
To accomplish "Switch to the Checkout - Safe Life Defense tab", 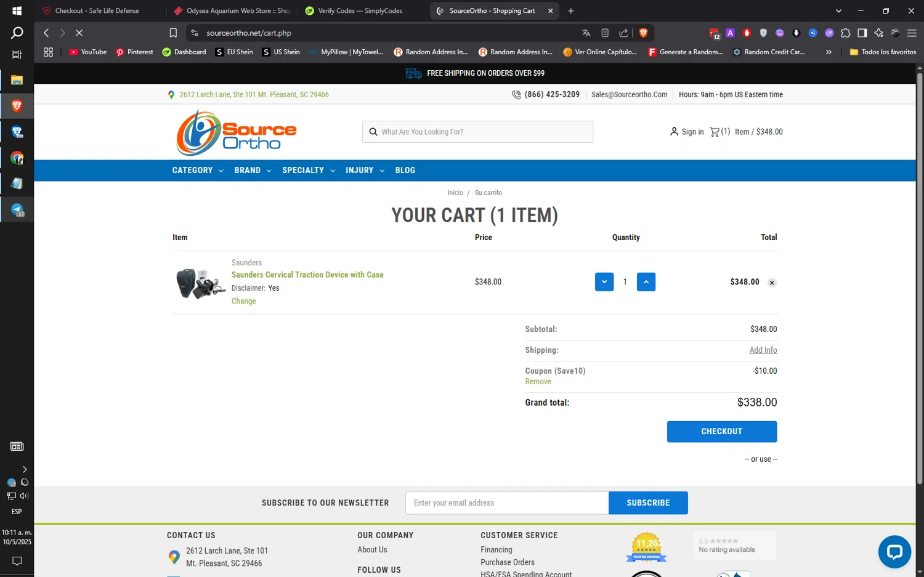I will pos(97,10).
